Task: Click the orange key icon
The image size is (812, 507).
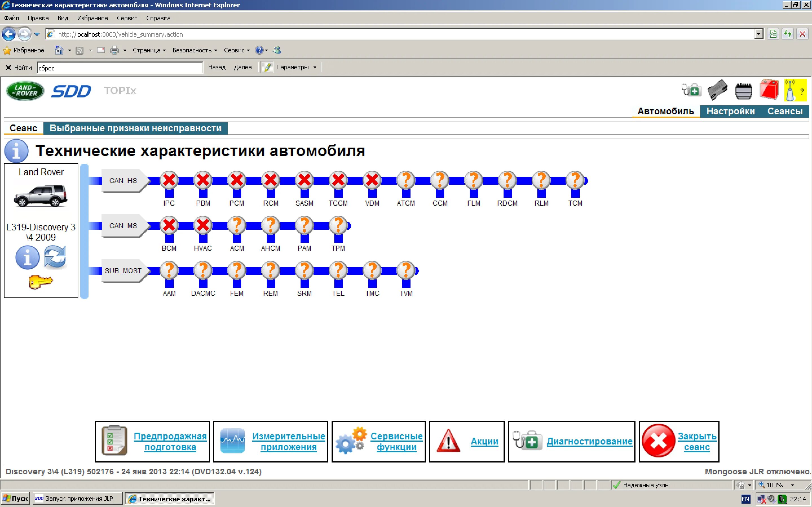Action: [41, 282]
